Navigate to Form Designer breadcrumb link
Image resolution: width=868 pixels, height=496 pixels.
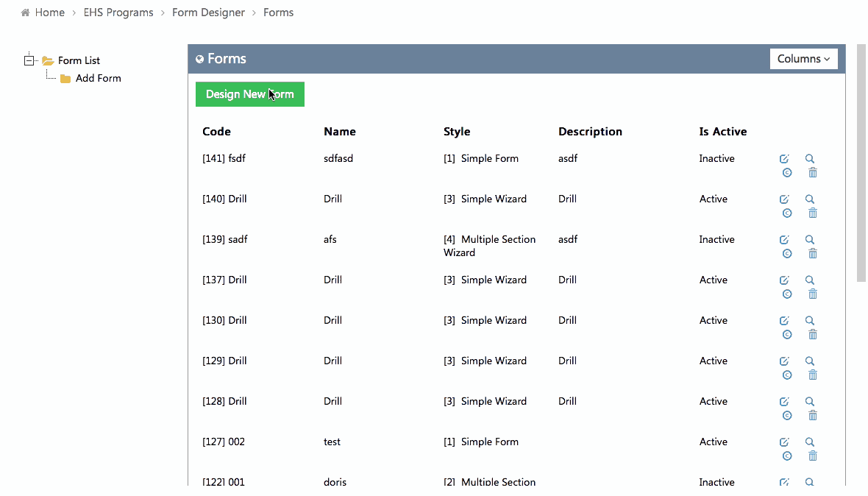click(208, 13)
